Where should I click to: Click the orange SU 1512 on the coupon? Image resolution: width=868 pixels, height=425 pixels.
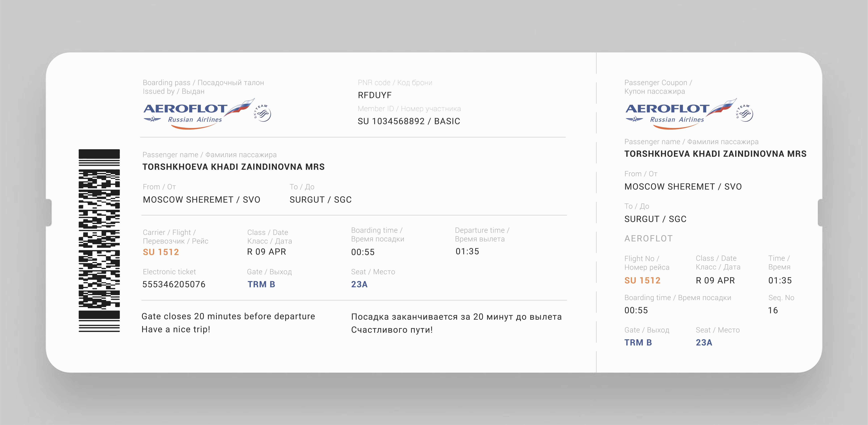pyautogui.click(x=642, y=280)
